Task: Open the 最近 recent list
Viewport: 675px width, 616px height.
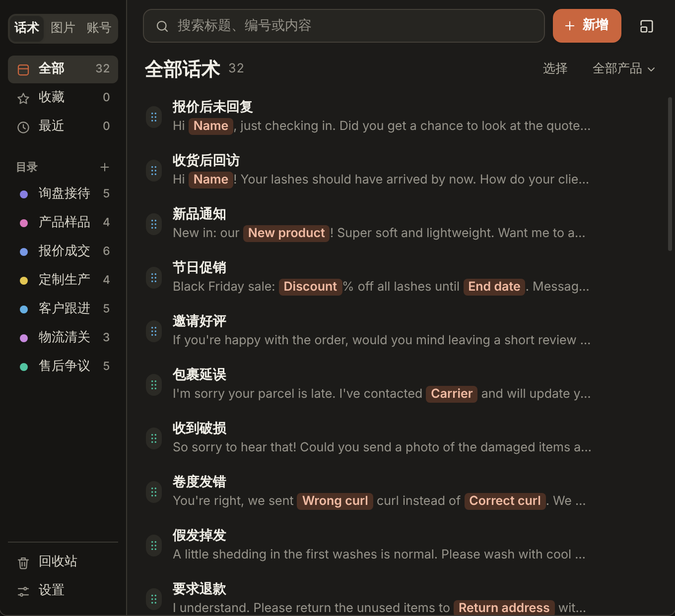Action: point(63,126)
